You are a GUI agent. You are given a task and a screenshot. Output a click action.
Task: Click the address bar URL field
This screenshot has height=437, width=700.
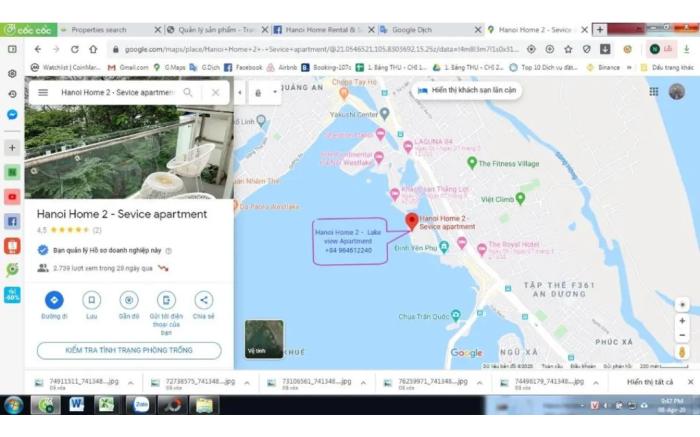click(x=321, y=49)
